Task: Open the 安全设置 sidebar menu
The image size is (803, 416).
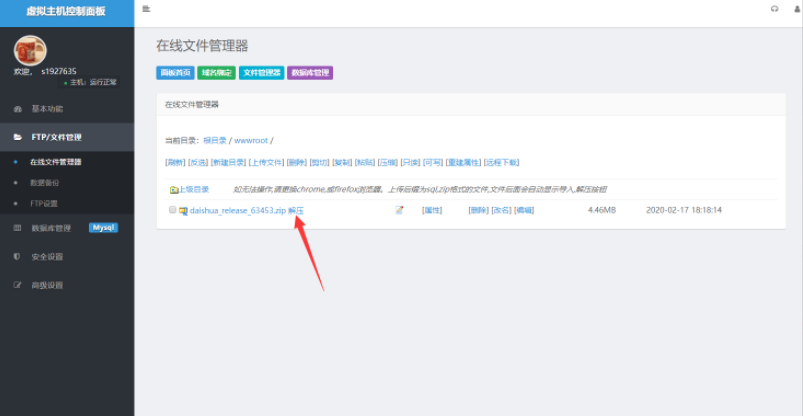Action: coord(47,257)
